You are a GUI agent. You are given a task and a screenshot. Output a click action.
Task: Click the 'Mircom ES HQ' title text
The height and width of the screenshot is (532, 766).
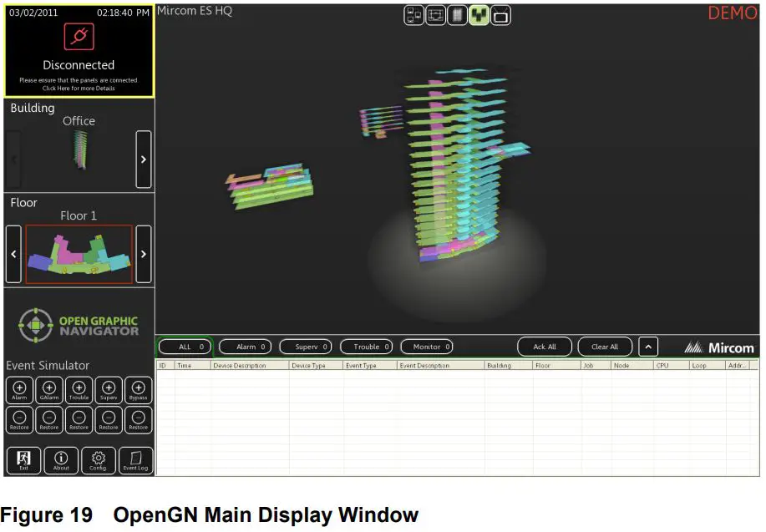tap(195, 11)
